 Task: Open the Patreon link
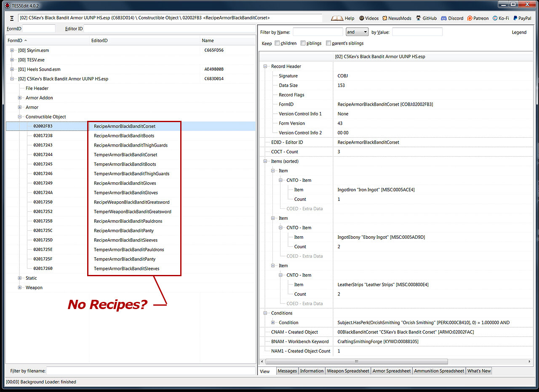pyautogui.click(x=478, y=18)
